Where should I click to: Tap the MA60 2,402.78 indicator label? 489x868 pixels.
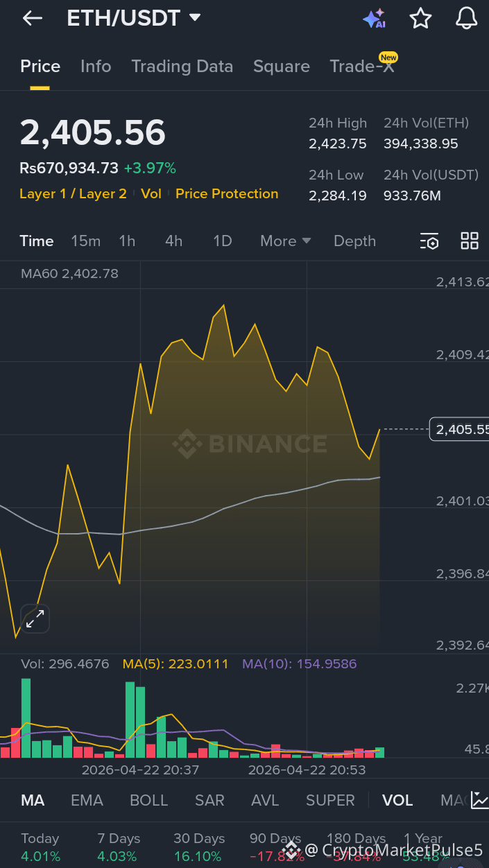(x=69, y=274)
